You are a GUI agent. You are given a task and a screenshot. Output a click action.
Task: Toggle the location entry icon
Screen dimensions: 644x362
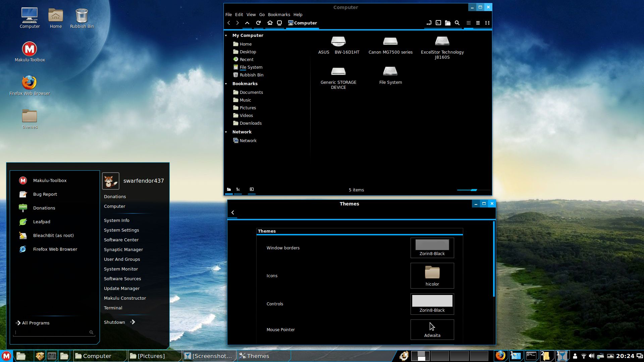tap(429, 23)
